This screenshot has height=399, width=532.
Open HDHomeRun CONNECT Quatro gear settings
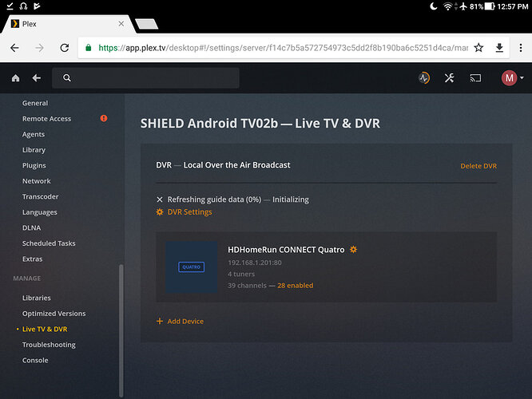[353, 250]
